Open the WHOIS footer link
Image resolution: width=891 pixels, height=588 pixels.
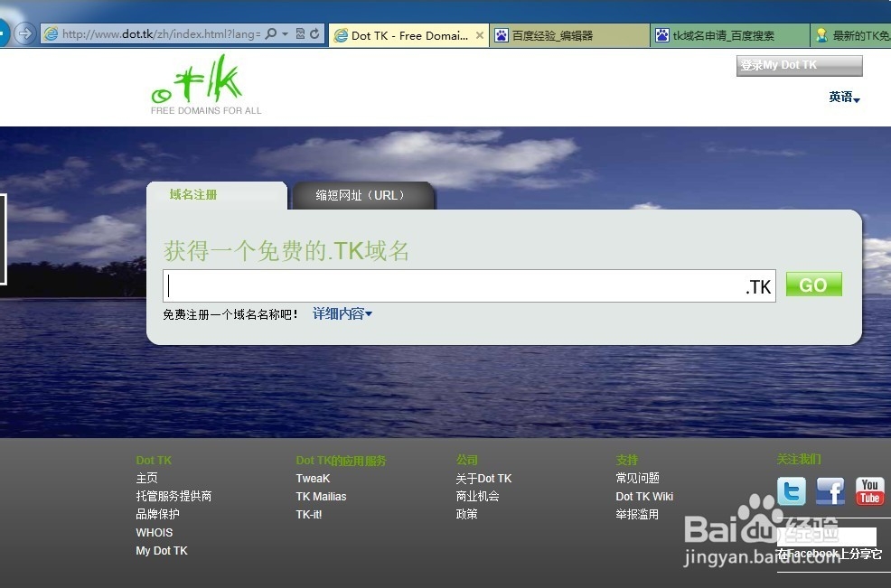click(154, 532)
